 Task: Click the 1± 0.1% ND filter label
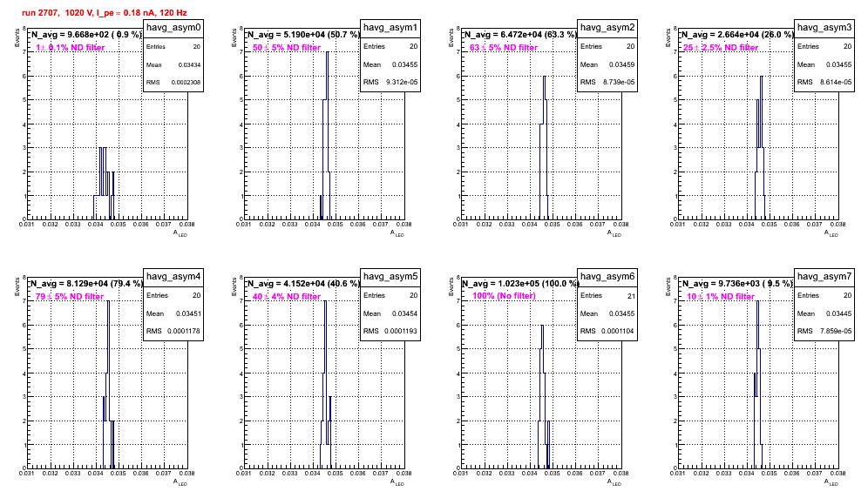coord(71,48)
